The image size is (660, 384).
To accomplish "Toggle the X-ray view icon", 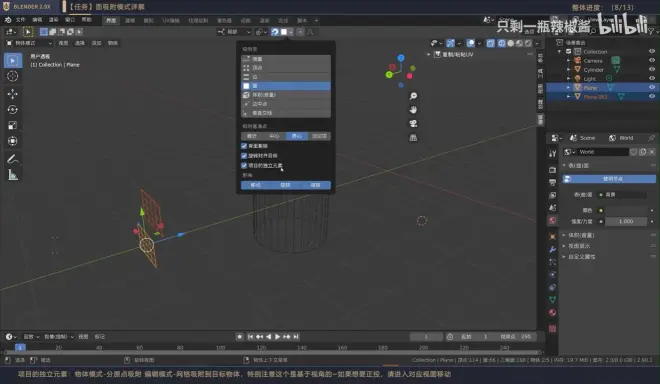I will pos(490,43).
